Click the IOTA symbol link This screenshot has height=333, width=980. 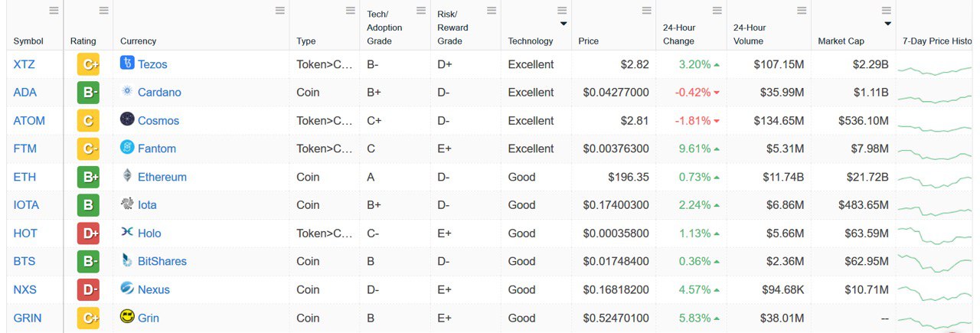click(x=26, y=205)
